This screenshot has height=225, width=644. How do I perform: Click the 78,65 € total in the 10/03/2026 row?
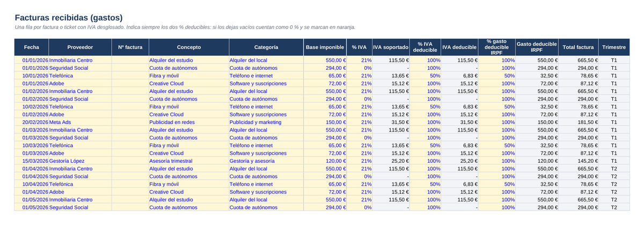click(579, 145)
